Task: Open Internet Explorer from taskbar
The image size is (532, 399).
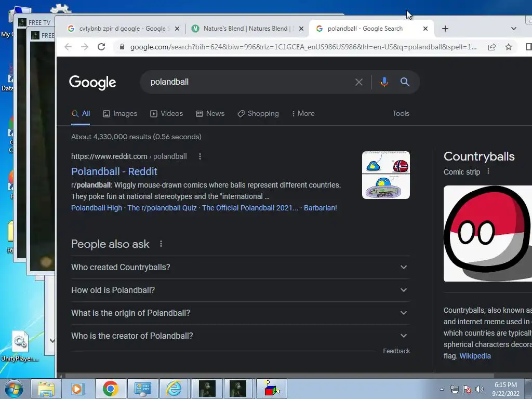Action: point(174,389)
